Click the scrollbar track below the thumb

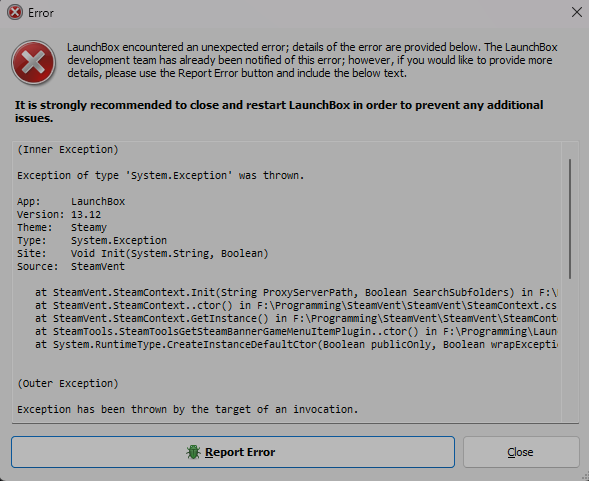click(x=570, y=349)
